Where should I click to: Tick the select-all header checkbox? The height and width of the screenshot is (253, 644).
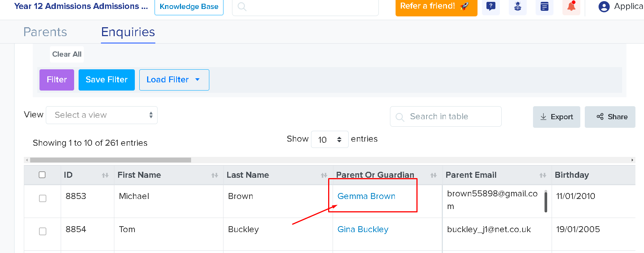pos(42,175)
